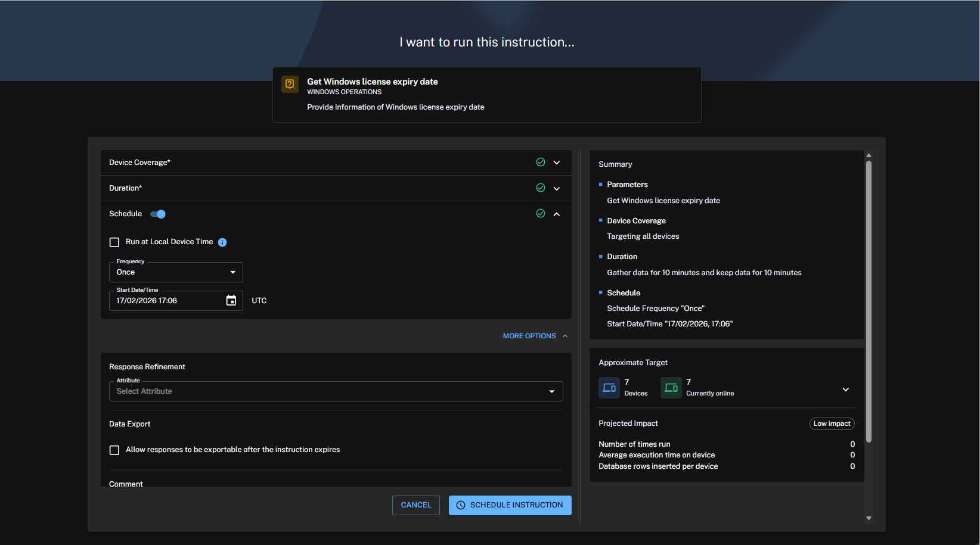The width and height of the screenshot is (980, 545).
Task: Expand the Duration section
Action: click(557, 188)
